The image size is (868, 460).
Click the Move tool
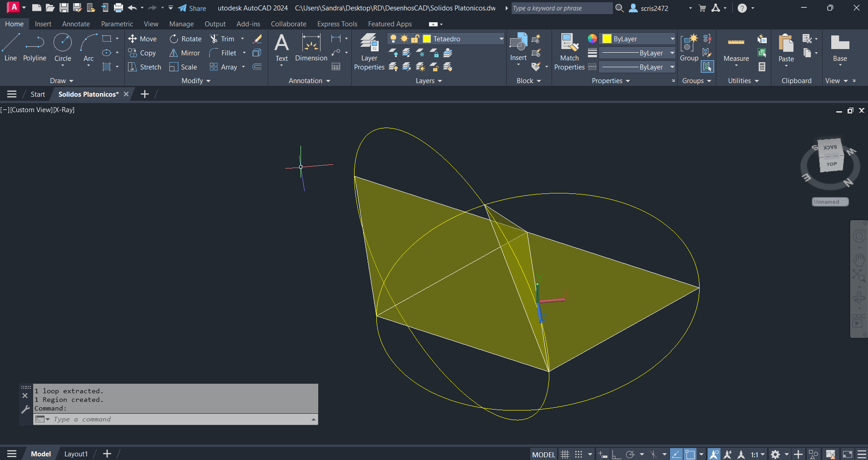pyautogui.click(x=143, y=39)
